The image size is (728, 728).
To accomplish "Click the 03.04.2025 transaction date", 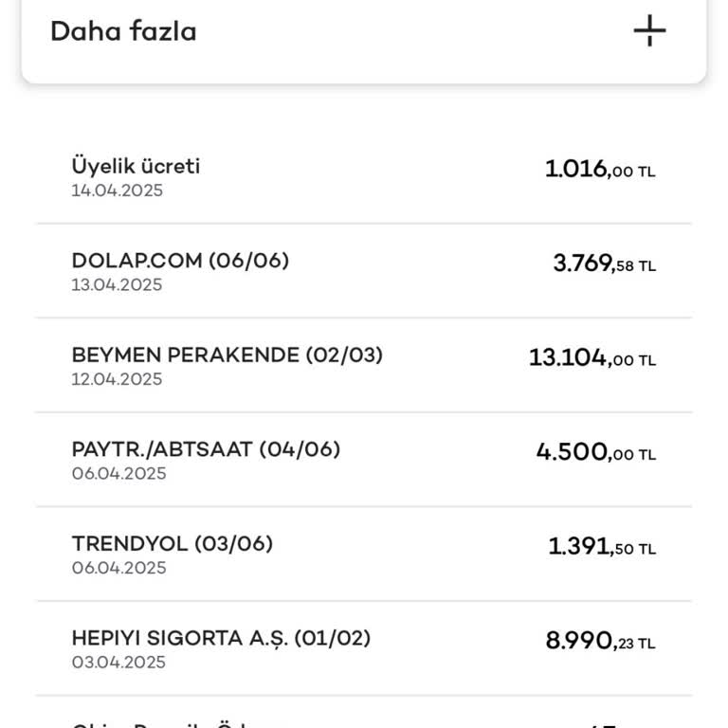I will (118, 662).
